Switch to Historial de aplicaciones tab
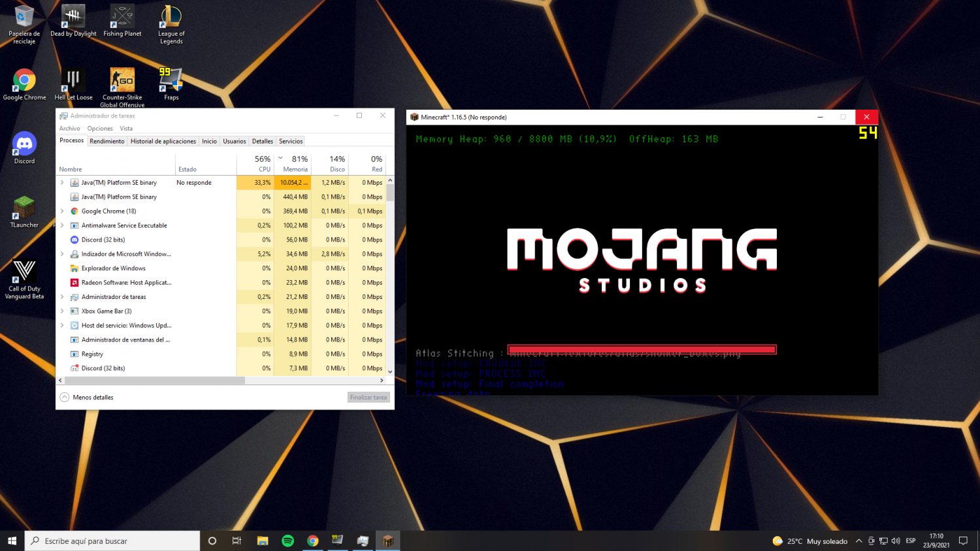The width and height of the screenshot is (980, 551). point(163,141)
